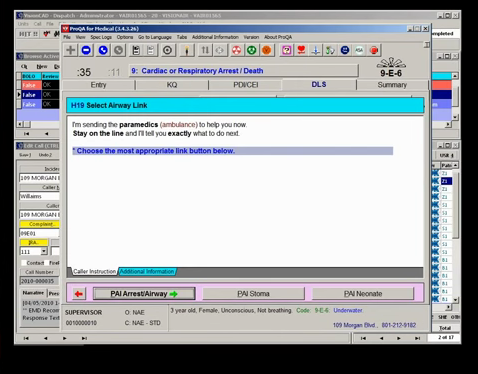The width and height of the screenshot is (478, 374).
Task: Click the dark clipboard toolbar icon
Action: [x=136, y=50]
